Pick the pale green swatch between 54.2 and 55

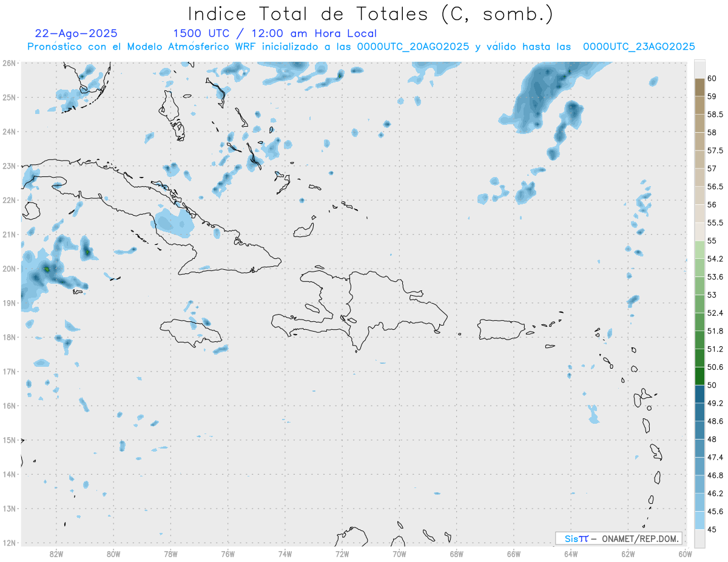(699, 250)
